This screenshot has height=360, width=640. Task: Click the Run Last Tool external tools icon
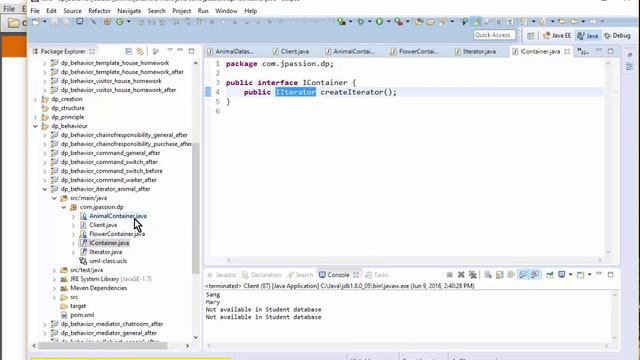(x=398, y=22)
